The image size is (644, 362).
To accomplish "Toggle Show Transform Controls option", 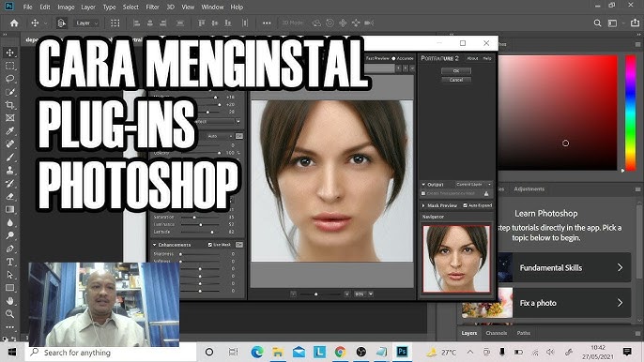I will (x=115, y=23).
